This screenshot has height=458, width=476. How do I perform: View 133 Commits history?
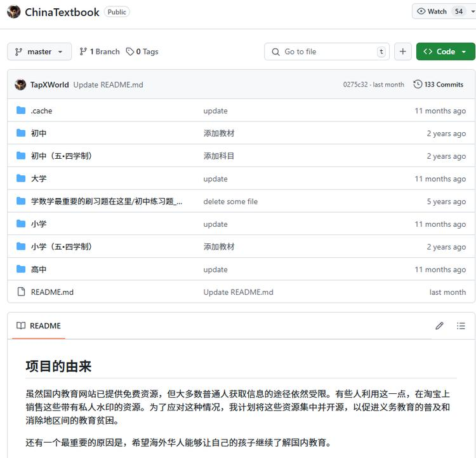[x=439, y=84]
